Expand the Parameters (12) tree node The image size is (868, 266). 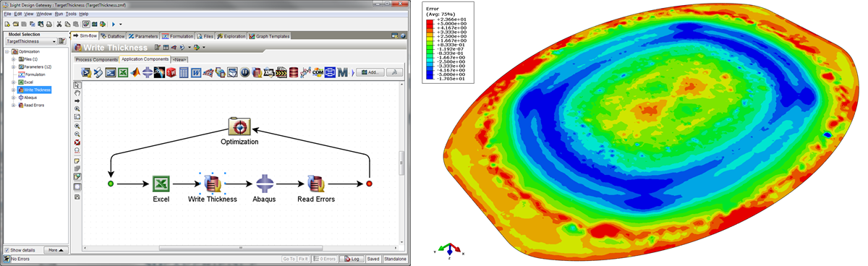tap(13, 66)
